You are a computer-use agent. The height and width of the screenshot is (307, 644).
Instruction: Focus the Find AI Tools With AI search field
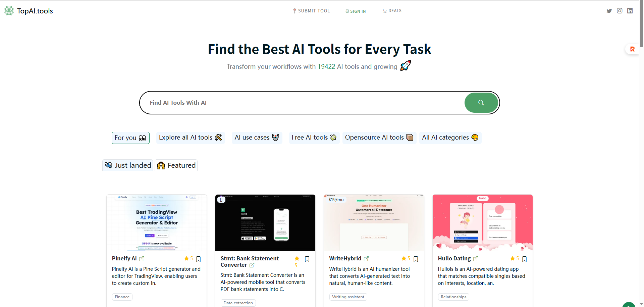(x=302, y=103)
